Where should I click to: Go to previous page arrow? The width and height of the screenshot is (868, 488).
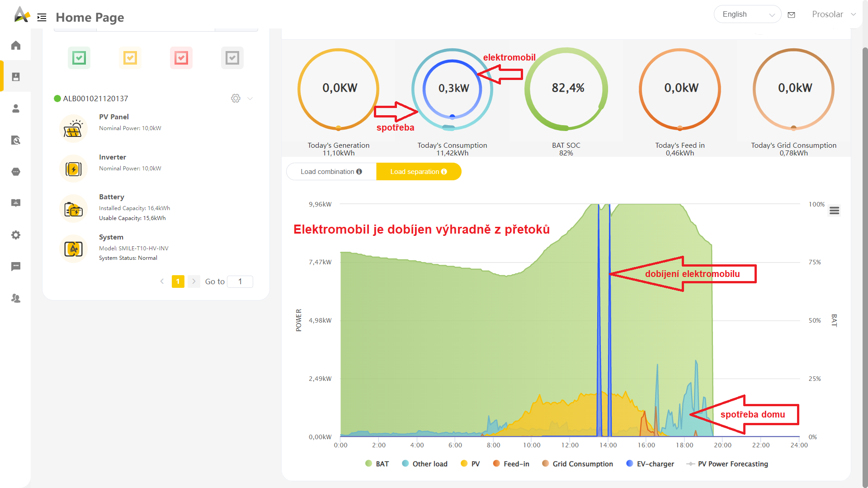coord(162,282)
